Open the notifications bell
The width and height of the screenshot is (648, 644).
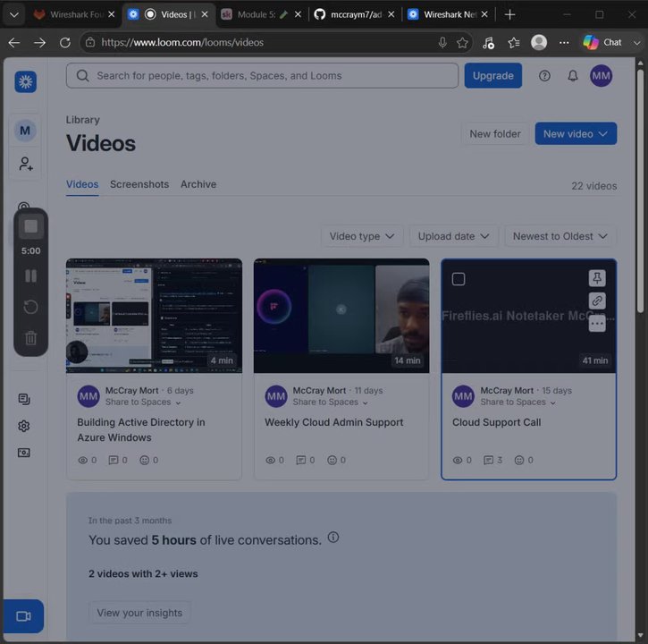pos(572,76)
